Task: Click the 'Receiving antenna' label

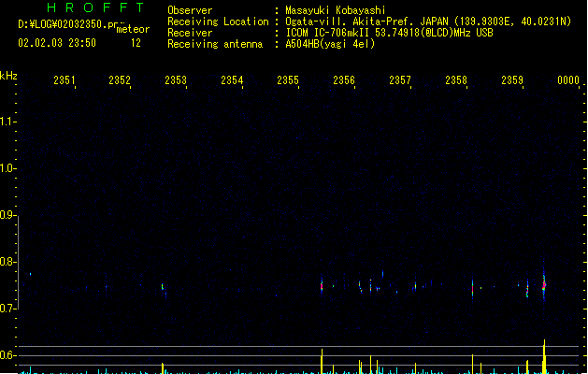Action: tap(215, 44)
